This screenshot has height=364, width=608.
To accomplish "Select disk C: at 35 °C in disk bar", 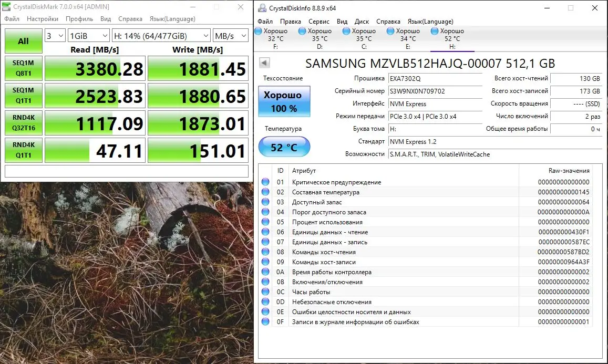I will (364, 39).
